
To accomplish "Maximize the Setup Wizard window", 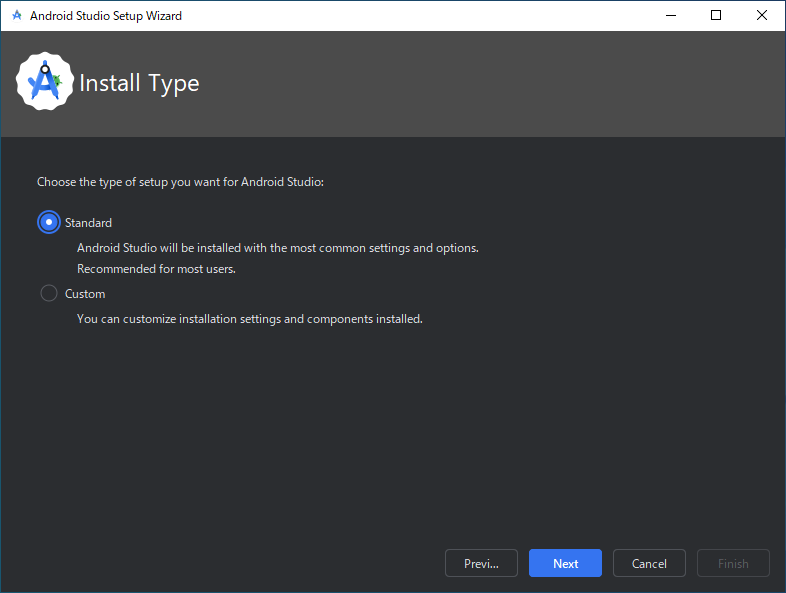I will click(716, 16).
